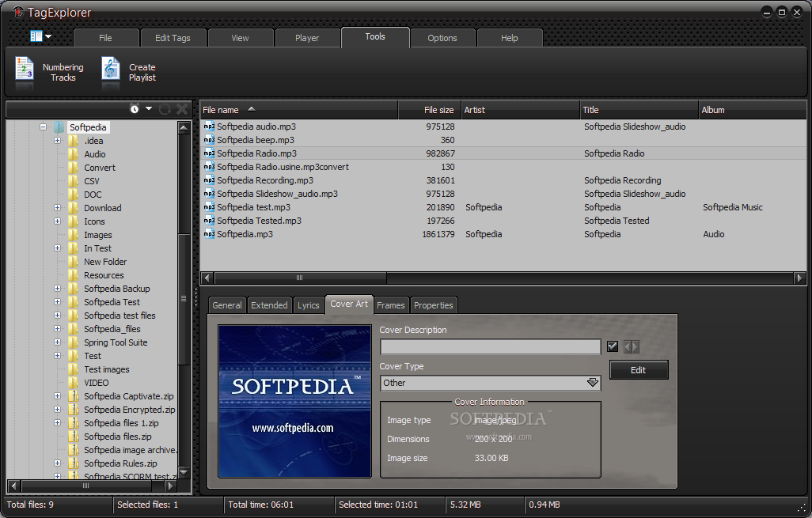Click the refresh folder tree icon
This screenshot has width=812, height=518.
165,108
